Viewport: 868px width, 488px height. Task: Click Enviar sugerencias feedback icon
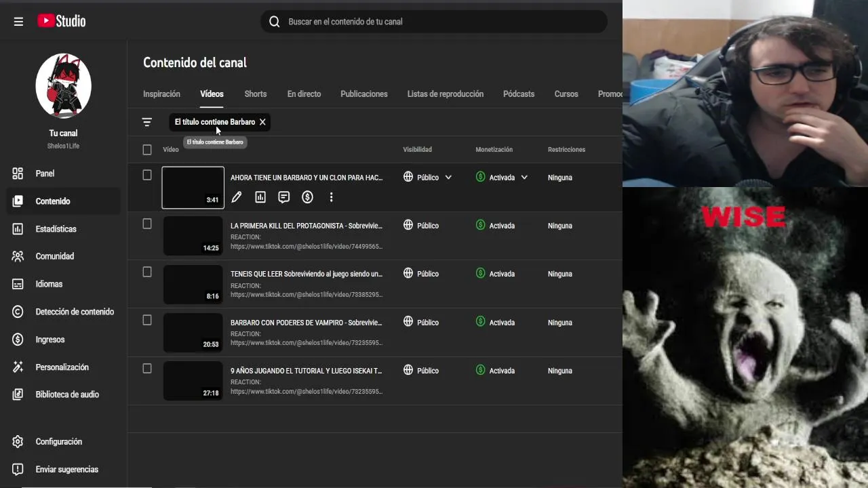18,470
